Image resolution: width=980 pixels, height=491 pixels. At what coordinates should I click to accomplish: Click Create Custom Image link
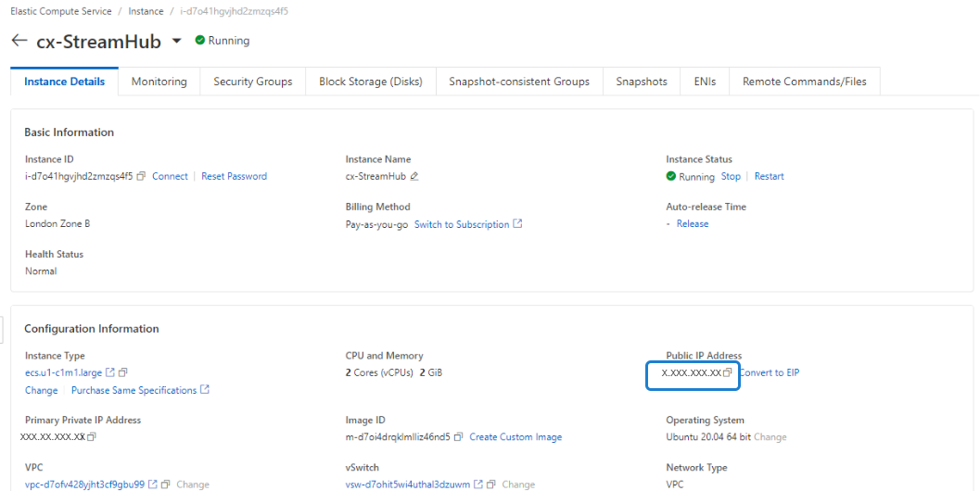pos(515,436)
